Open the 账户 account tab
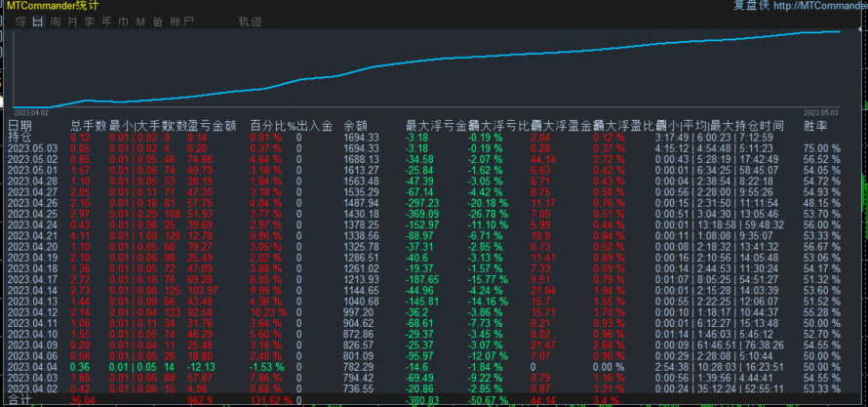 tap(181, 22)
